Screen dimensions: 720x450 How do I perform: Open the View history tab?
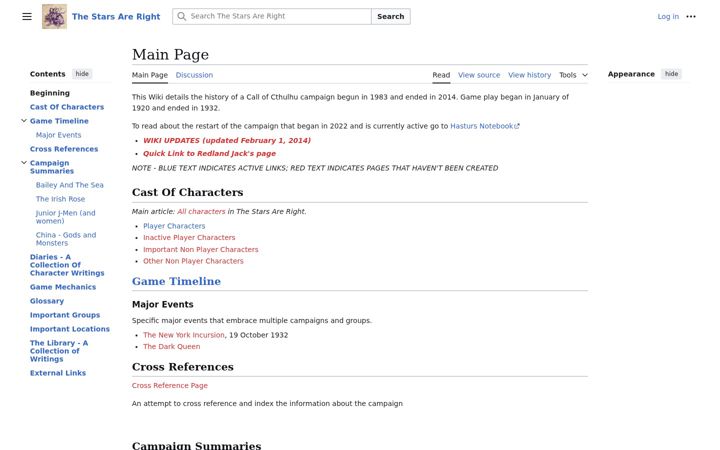529,75
